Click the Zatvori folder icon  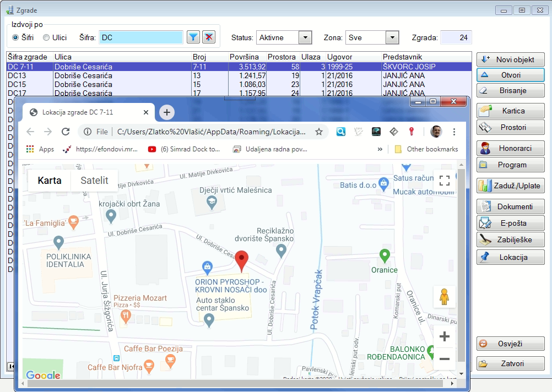tap(483, 363)
